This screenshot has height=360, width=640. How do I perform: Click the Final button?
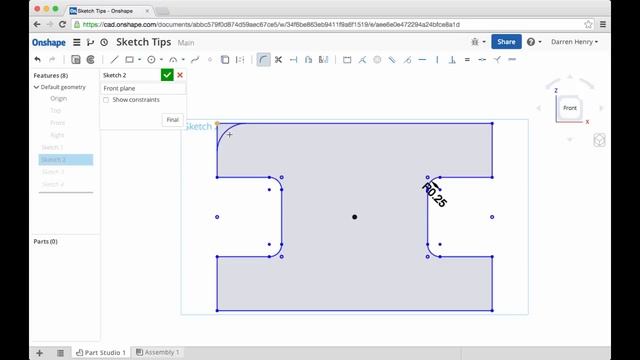click(173, 120)
